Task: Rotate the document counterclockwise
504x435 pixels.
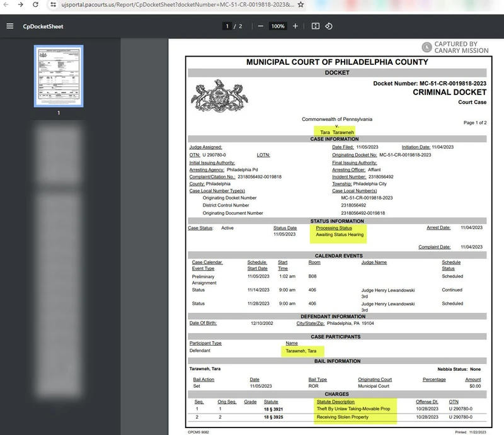Action: (x=329, y=26)
